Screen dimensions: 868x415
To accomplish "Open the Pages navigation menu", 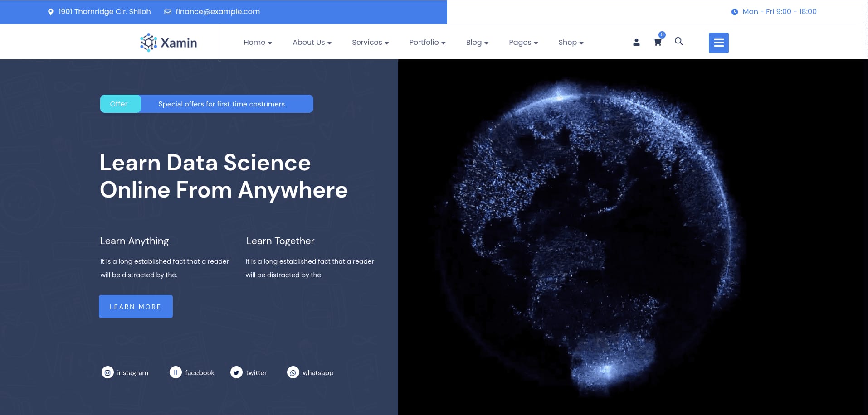I will (x=523, y=43).
